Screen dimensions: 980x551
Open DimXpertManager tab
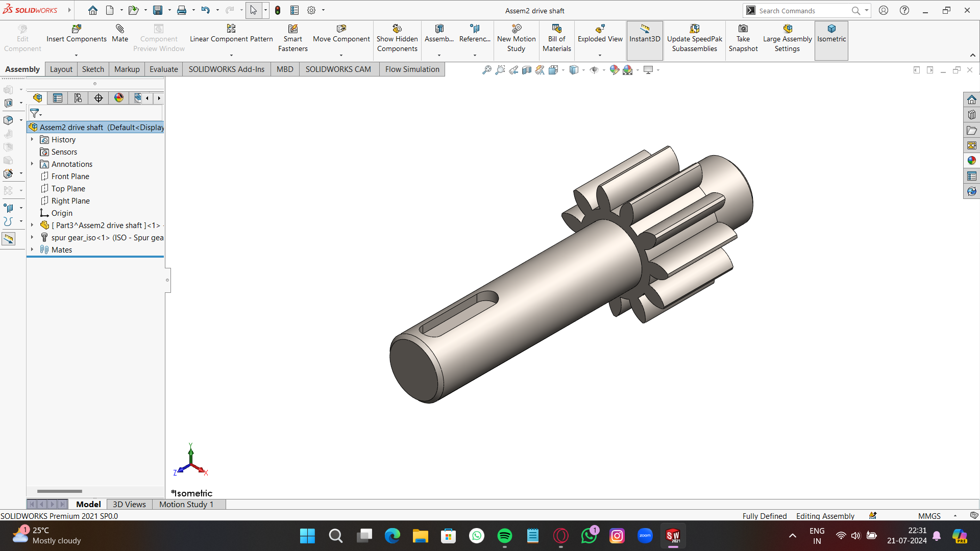point(99,98)
